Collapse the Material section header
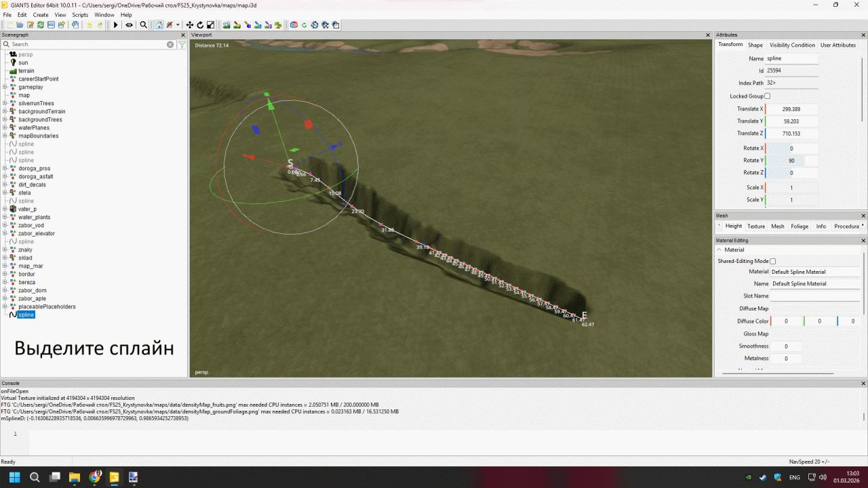Image resolution: width=868 pixels, height=488 pixels. (719, 249)
